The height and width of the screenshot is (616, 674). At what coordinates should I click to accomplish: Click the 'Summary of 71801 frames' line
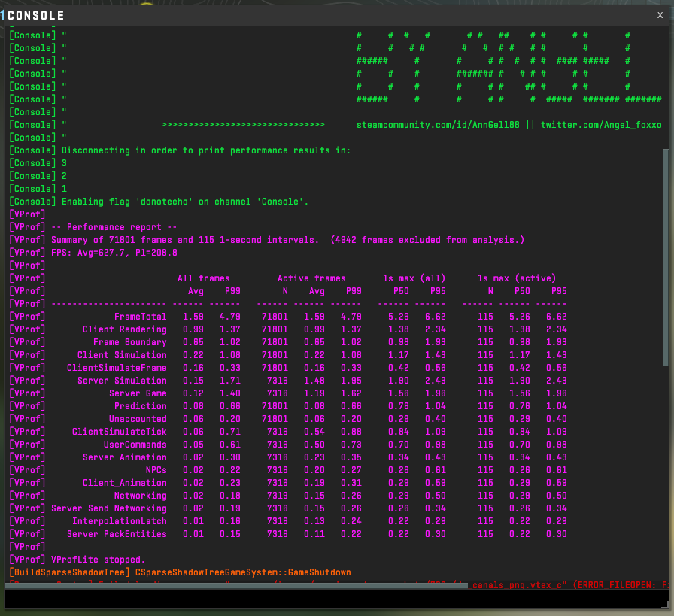(286, 240)
